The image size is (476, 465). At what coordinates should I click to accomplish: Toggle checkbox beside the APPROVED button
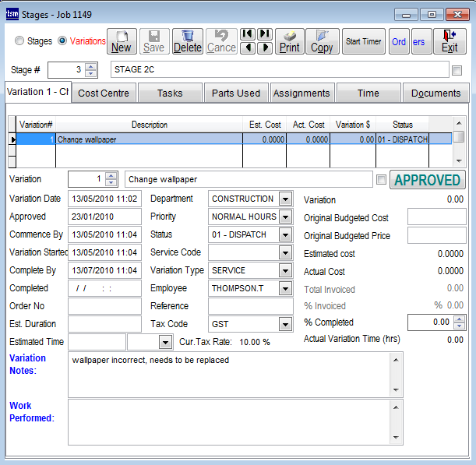381,180
